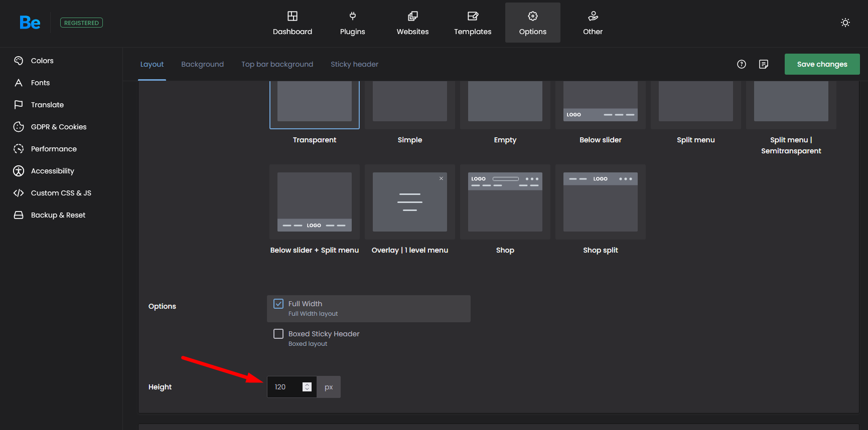The image size is (868, 430).
Task: Open Custom CSS & JS settings
Action: [61, 193]
